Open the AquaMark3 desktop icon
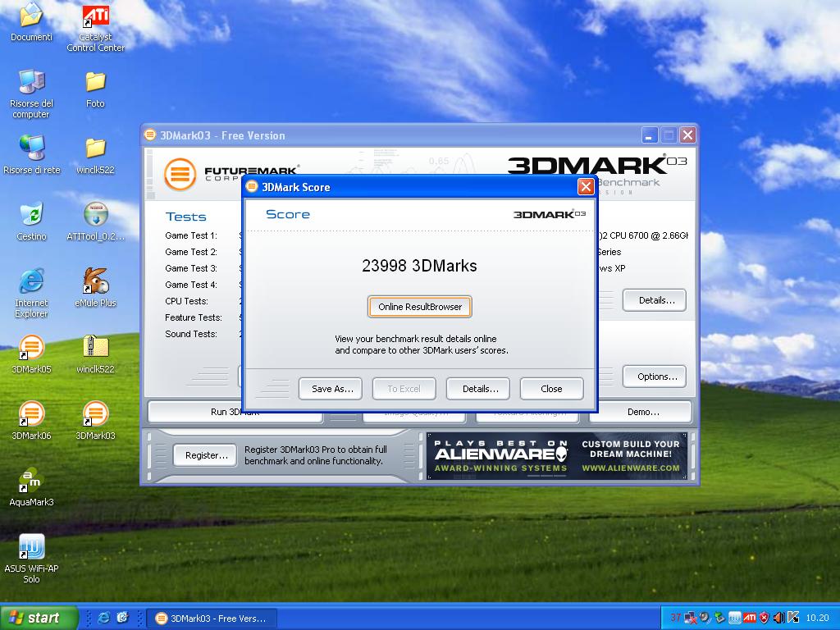Image resolution: width=840 pixels, height=630 pixels. pos(31,481)
